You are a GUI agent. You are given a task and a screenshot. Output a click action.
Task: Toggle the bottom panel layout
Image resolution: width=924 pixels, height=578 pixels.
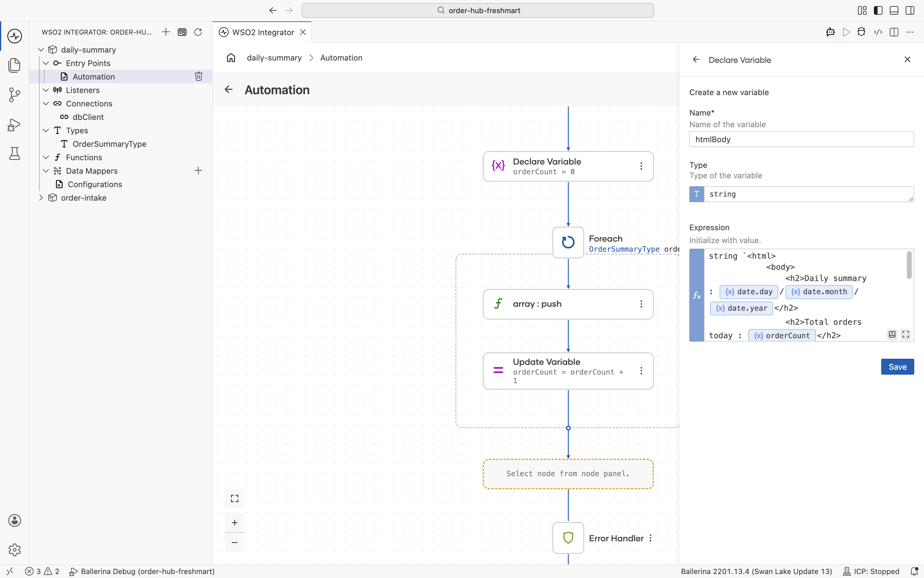click(x=894, y=10)
